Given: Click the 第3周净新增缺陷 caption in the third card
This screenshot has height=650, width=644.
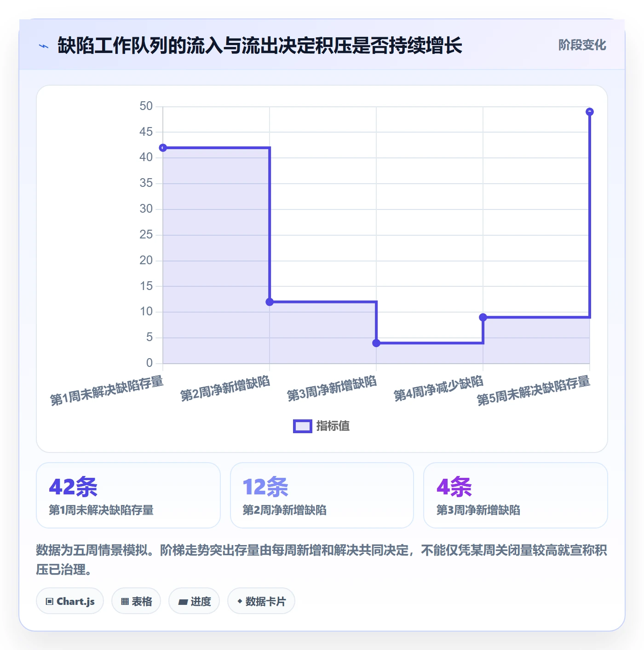Looking at the screenshot, I should [x=478, y=510].
